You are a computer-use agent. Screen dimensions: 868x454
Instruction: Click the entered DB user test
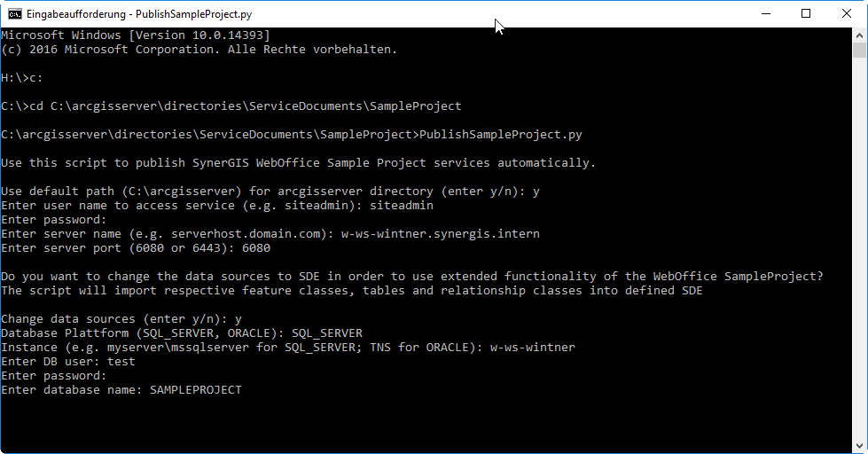[121, 362]
